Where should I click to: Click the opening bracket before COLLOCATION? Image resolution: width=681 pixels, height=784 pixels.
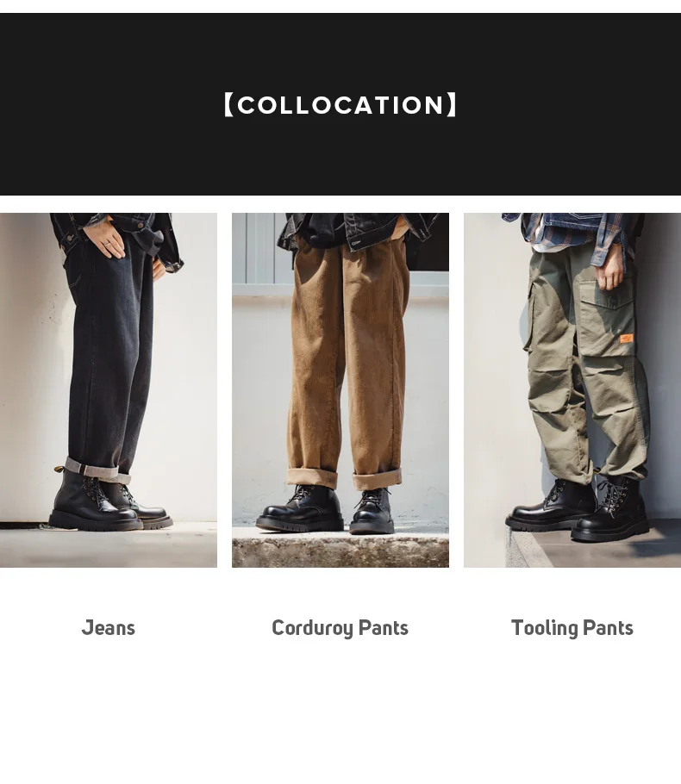[x=228, y=105]
